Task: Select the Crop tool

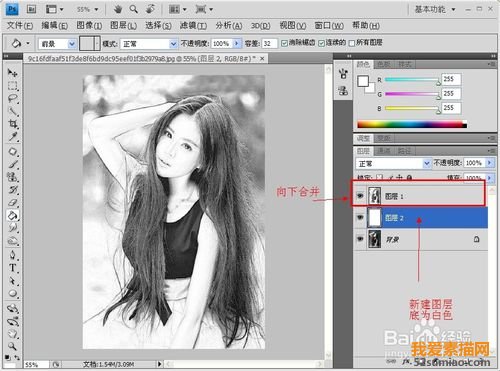Action: pyautogui.click(x=13, y=124)
